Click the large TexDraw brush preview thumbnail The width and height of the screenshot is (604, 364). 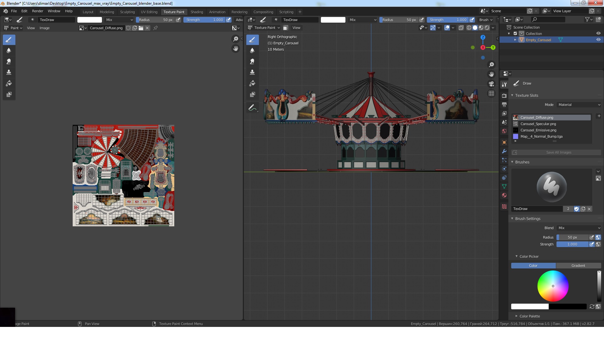click(x=552, y=187)
